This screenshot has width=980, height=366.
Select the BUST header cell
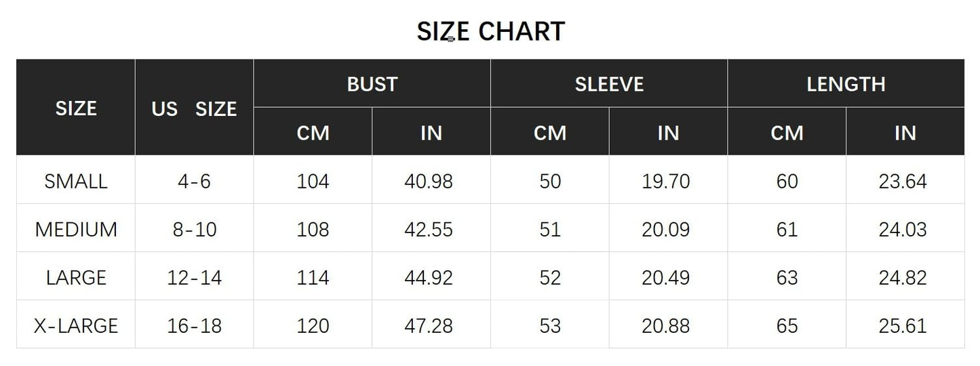[x=372, y=84]
